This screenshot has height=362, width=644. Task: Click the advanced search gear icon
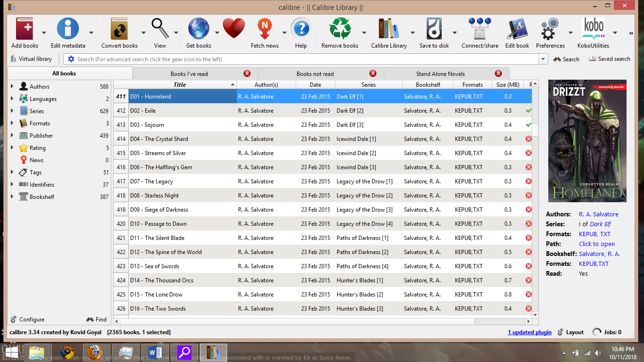(x=71, y=59)
